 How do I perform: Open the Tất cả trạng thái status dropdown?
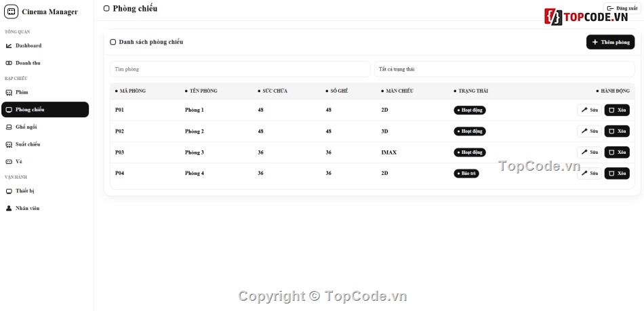click(x=504, y=69)
